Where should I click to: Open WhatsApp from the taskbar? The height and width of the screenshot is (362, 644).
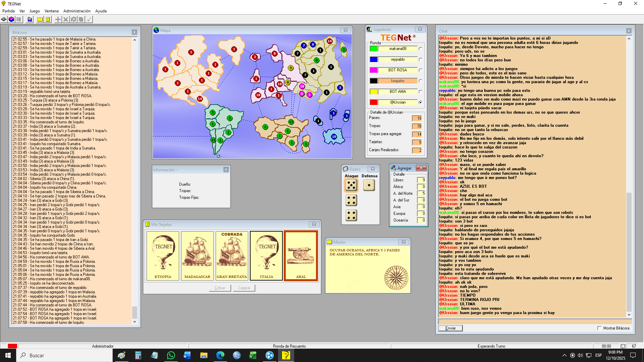(171, 355)
